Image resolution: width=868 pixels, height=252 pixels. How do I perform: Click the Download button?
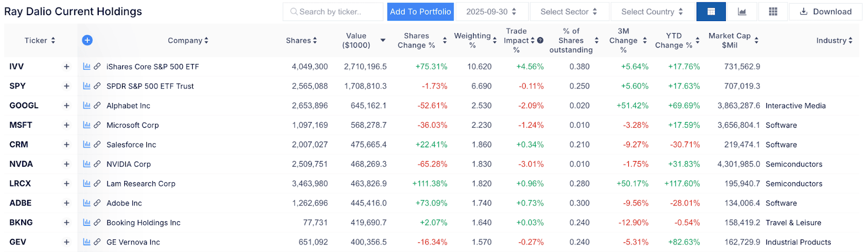826,12
